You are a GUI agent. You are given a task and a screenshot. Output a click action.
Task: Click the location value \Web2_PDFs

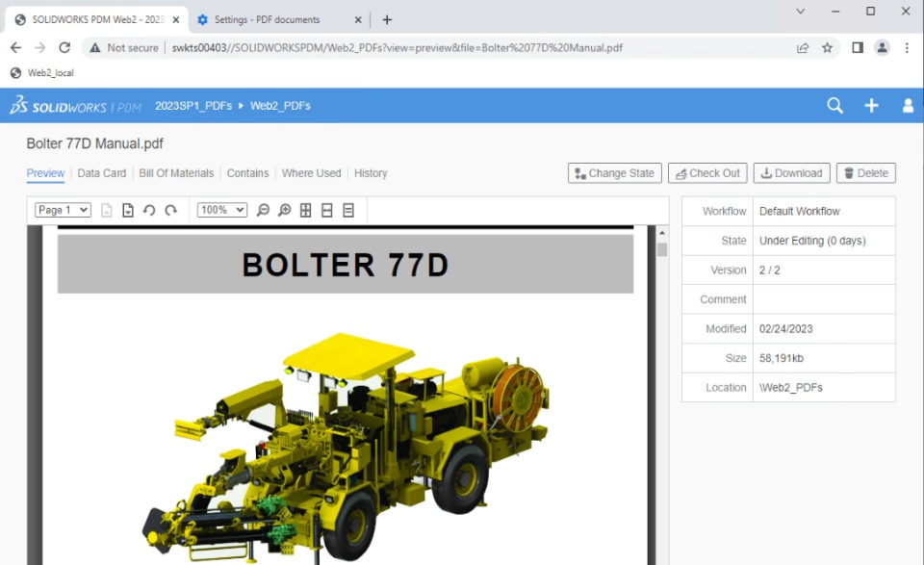[790, 388]
